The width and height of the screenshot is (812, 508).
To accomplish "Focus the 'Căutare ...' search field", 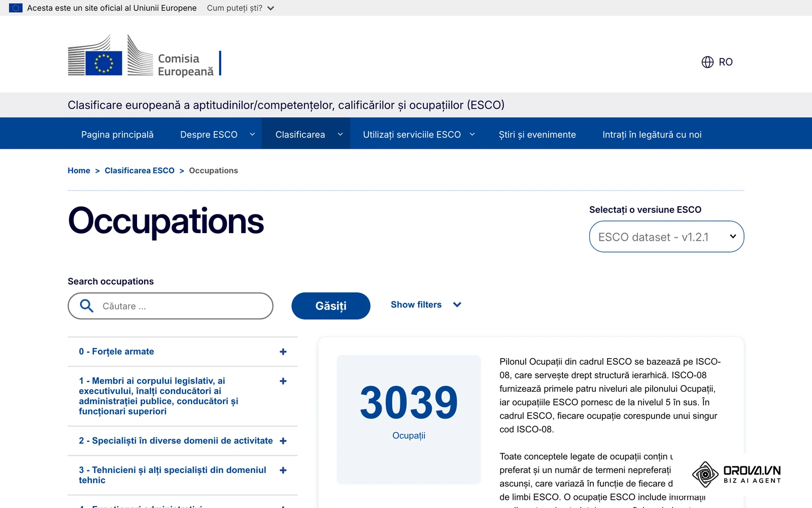I will pyautogui.click(x=171, y=306).
